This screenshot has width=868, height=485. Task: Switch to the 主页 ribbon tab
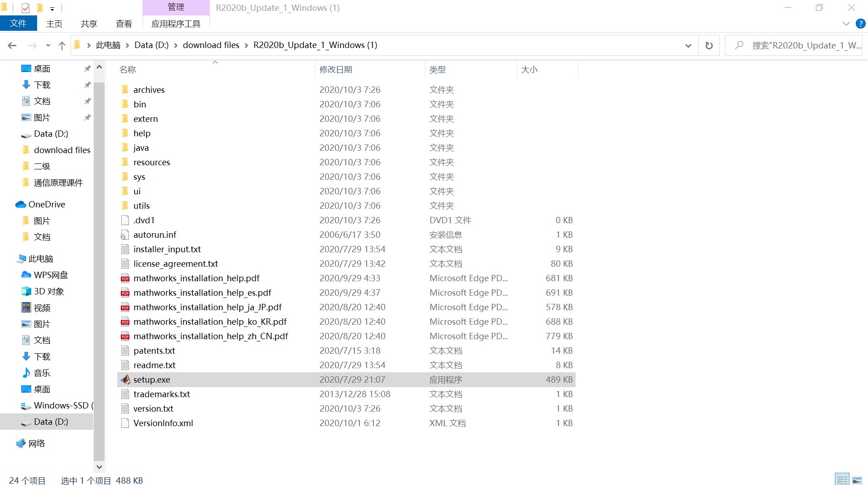click(54, 24)
